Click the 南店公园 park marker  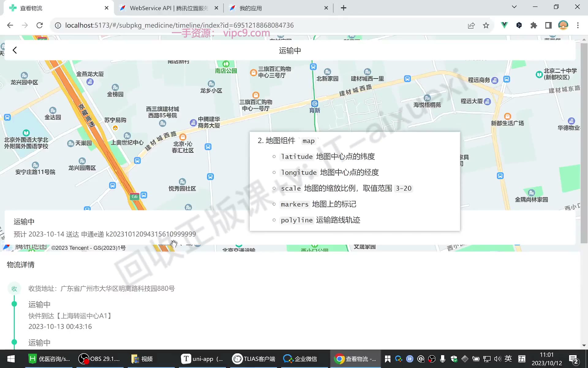pos(226,64)
